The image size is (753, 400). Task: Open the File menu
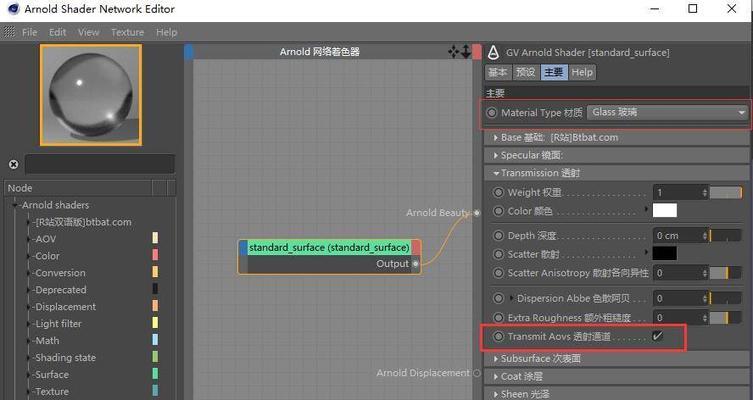click(29, 32)
